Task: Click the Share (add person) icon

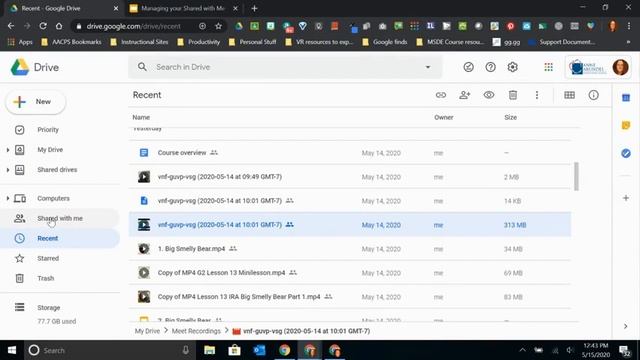Action: click(x=464, y=95)
